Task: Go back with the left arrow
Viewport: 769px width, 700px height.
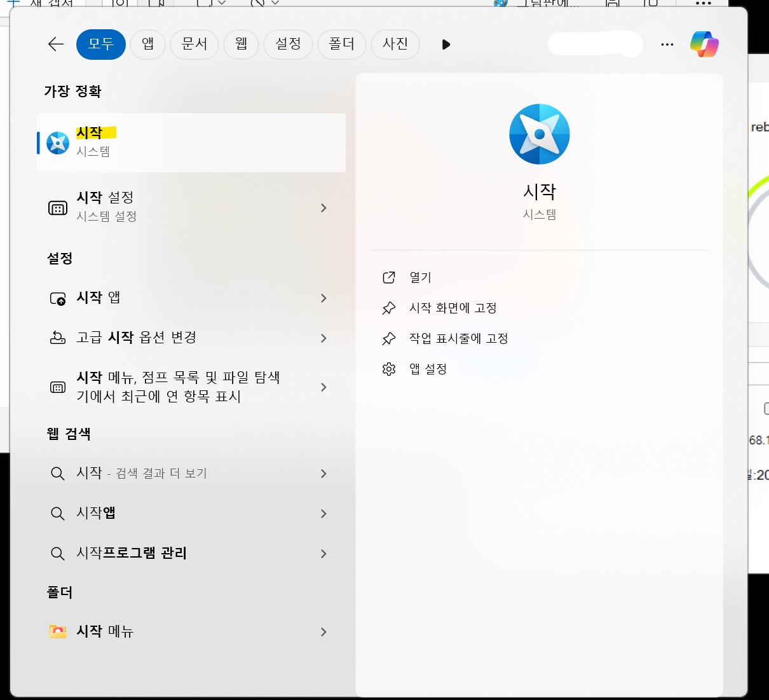Action: click(56, 44)
